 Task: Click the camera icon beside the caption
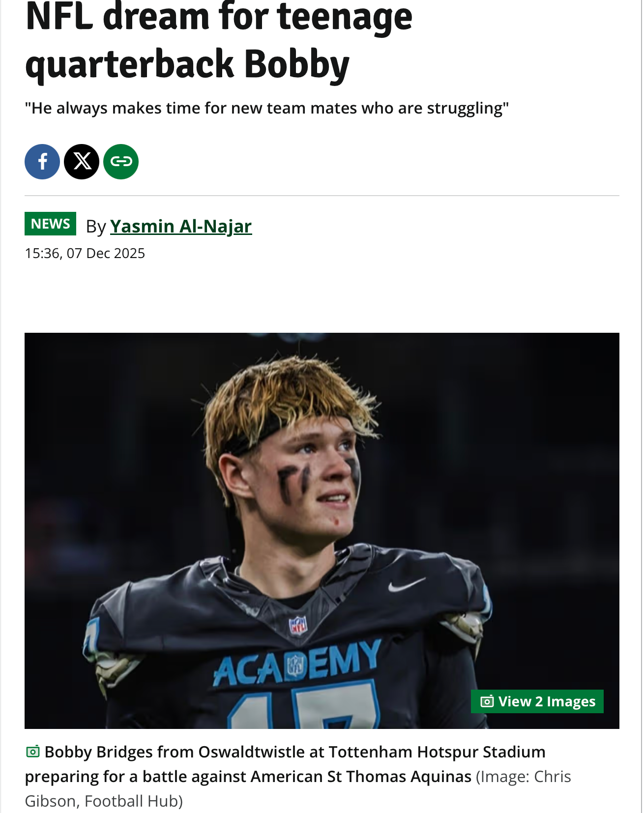pos(33,752)
